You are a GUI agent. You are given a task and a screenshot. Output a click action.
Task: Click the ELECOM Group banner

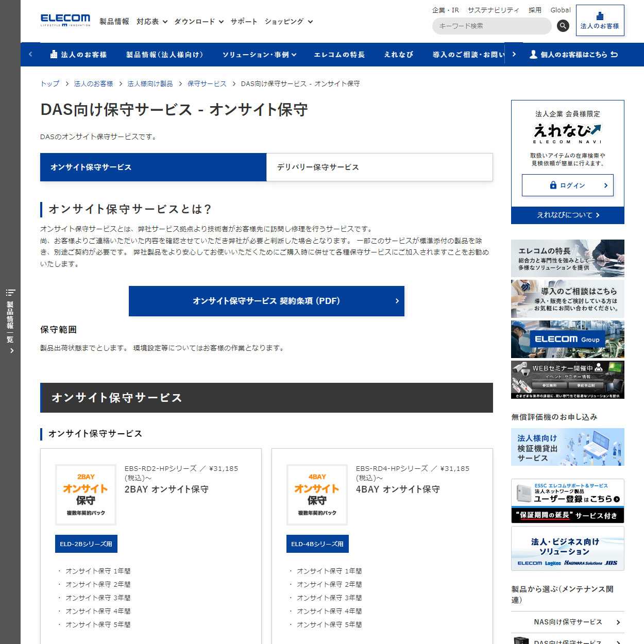coord(567,339)
